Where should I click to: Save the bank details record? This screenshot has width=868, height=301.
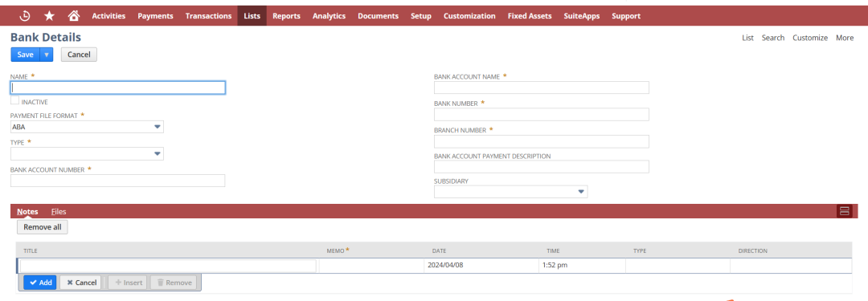(x=26, y=55)
